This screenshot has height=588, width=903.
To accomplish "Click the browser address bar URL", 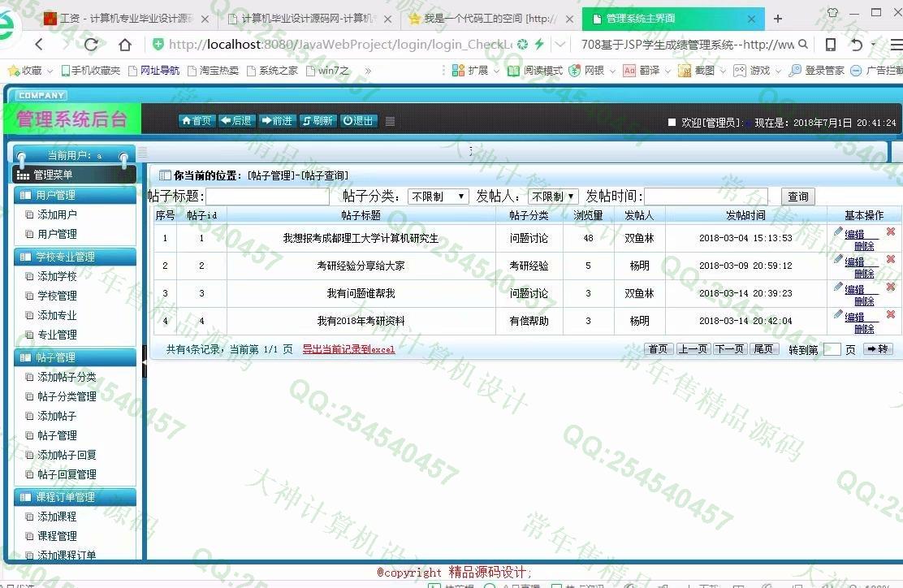I will pos(339,45).
